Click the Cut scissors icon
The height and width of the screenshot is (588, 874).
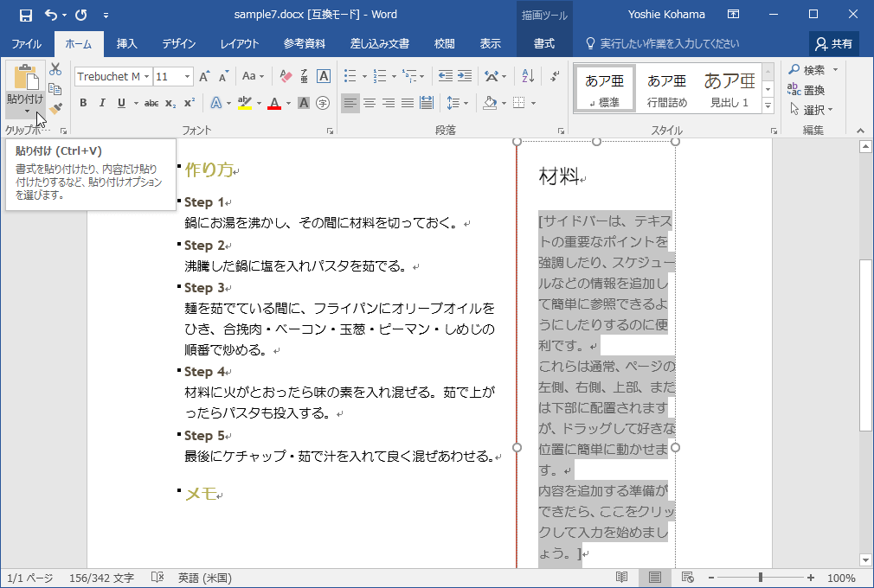tap(55, 69)
